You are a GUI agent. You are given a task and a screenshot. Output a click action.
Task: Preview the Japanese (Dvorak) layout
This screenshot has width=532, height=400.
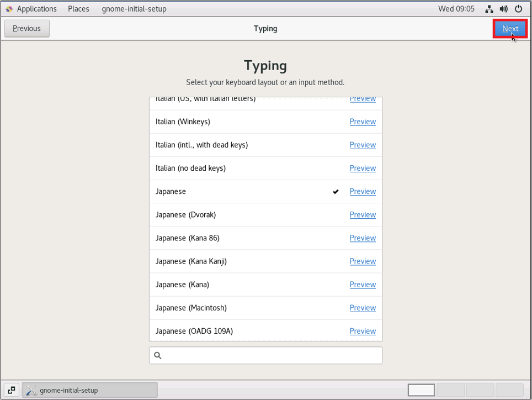click(363, 215)
